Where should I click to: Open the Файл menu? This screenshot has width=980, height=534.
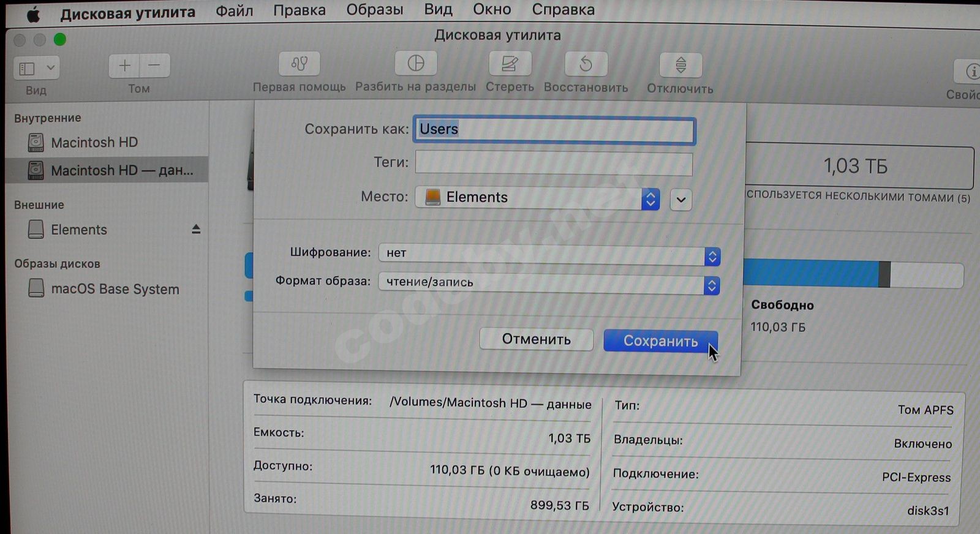tap(234, 10)
